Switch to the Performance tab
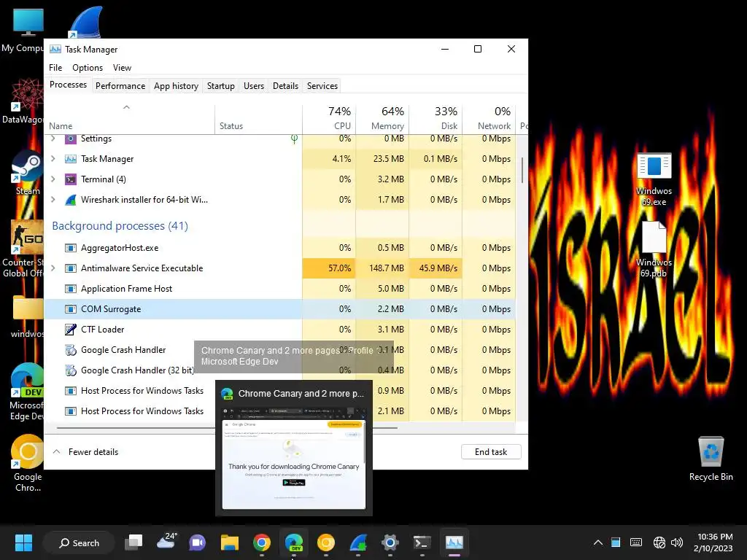The width and height of the screenshot is (747, 560). (x=120, y=86)
